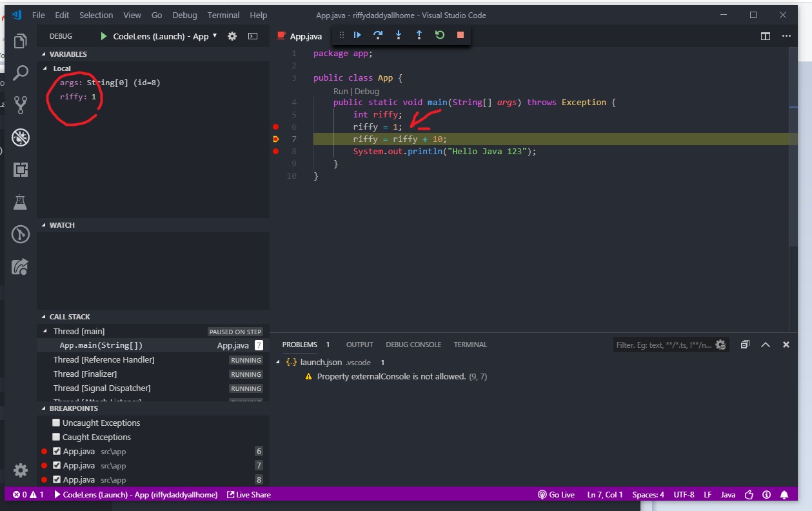Collapse the Thread [main] call stack

pyautogui.click(x=46, y=331)
